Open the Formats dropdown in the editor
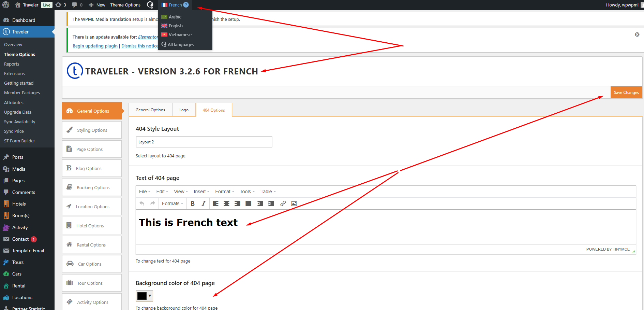 (x=173, y=203)
